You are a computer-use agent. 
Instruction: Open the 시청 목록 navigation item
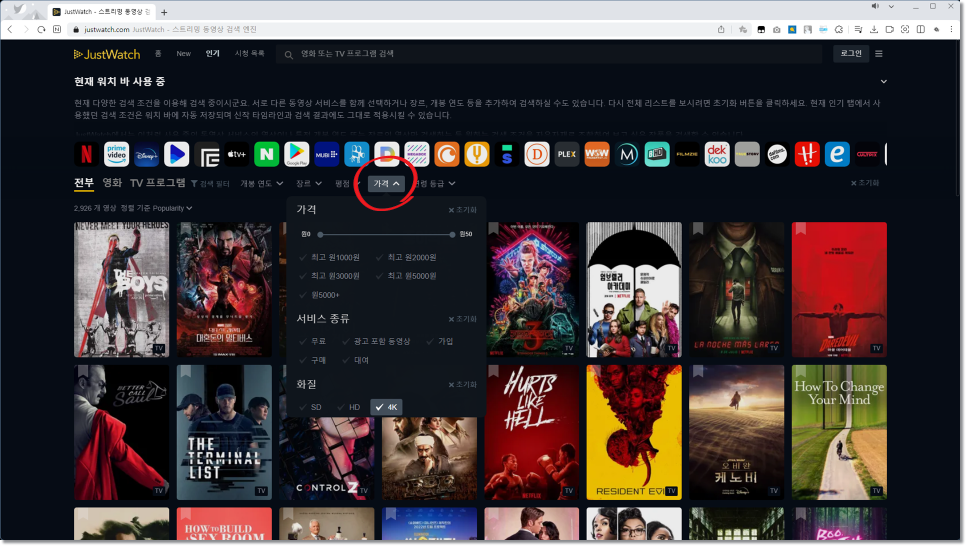pos(250,54)
